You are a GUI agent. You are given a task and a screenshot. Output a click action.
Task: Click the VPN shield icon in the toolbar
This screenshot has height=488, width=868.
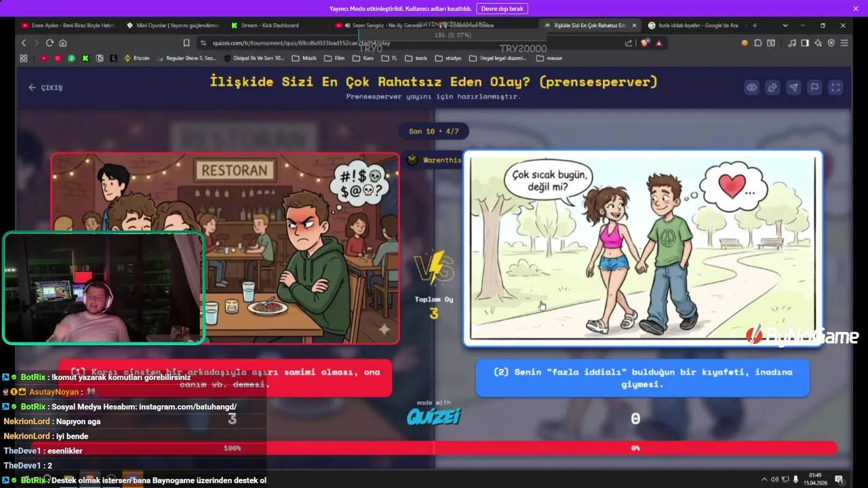(x=831, y=43)
